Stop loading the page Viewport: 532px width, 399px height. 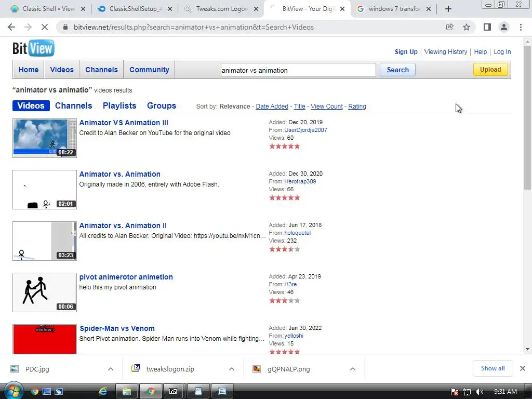[45, 27]
